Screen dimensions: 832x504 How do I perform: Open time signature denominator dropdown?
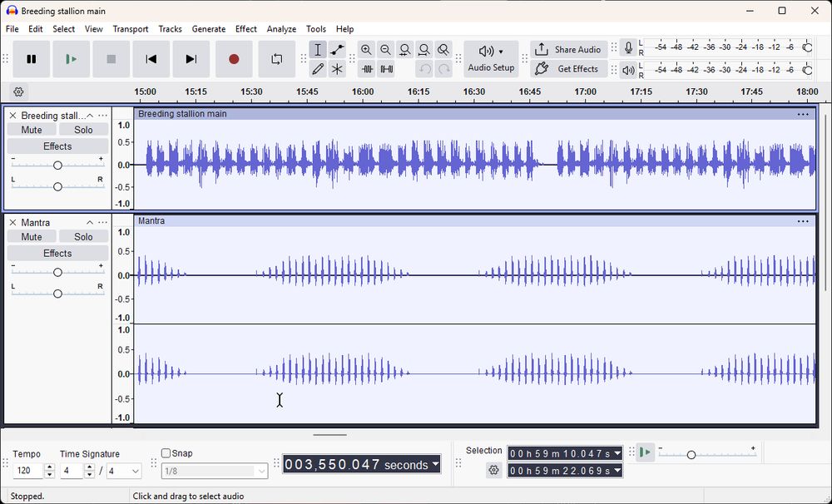124,471
